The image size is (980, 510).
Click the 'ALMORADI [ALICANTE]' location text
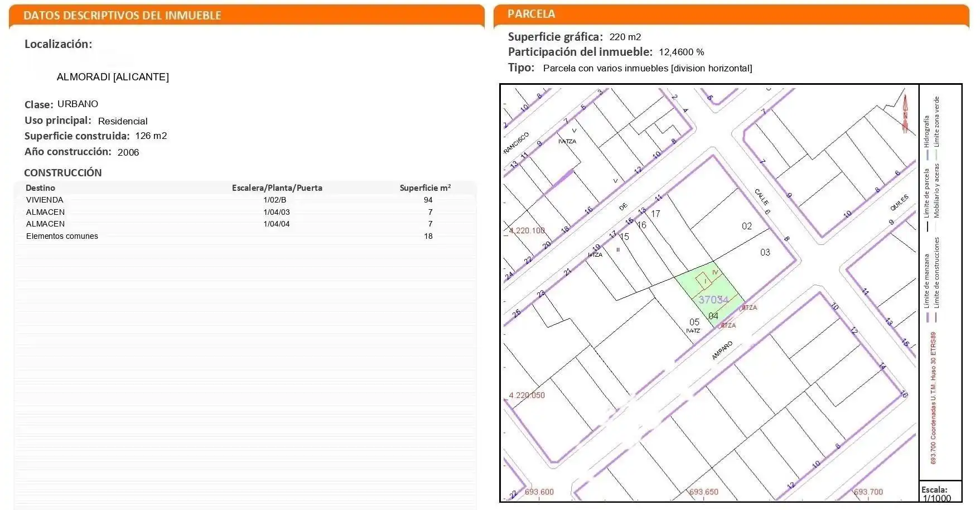tap(113, 77)
